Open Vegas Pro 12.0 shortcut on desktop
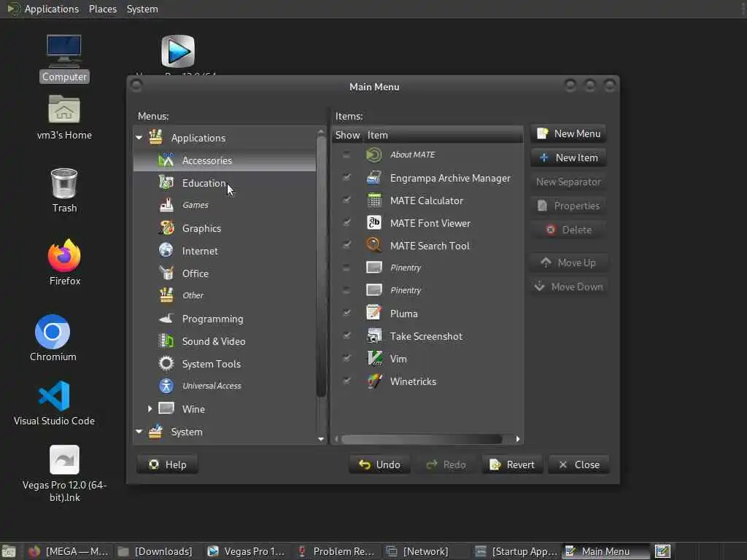747x560 pixels. (64, 460)
